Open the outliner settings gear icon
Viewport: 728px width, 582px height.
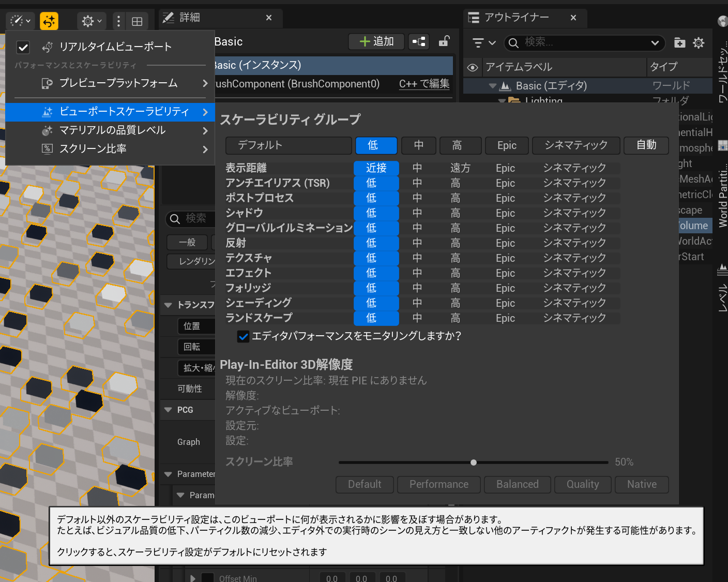[x=699, y=43]
